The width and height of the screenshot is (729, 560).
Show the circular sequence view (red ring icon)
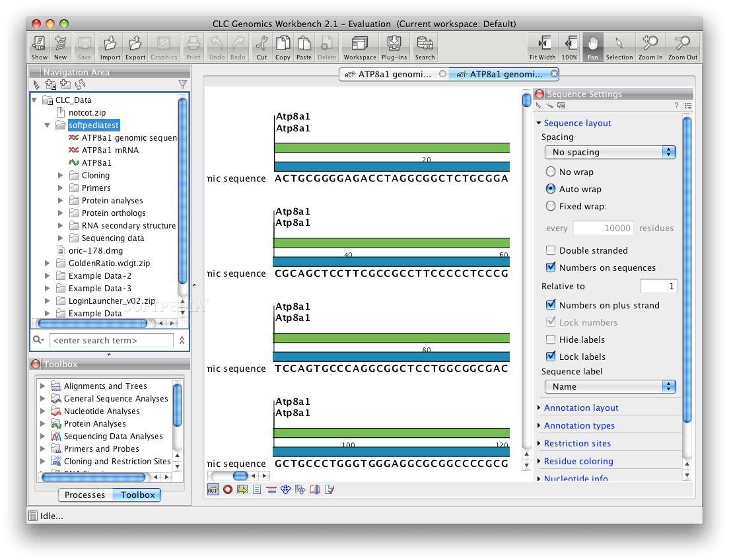click(x=228, y=489)
